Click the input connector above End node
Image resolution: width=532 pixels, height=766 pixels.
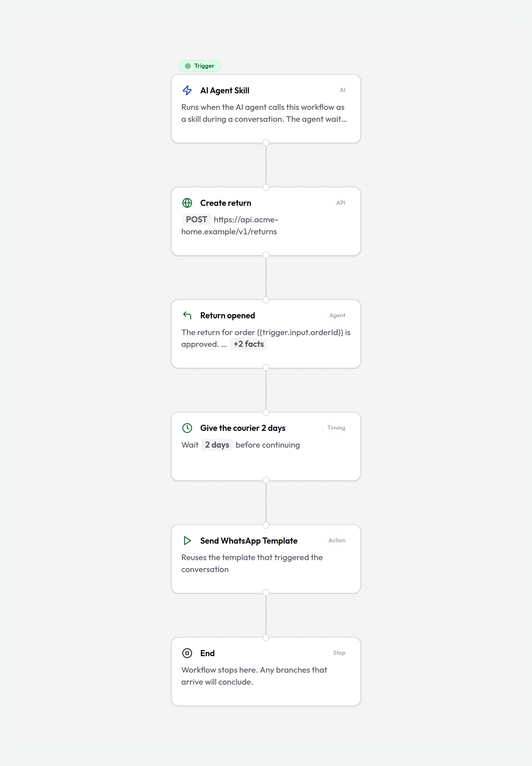coord(266,638)
